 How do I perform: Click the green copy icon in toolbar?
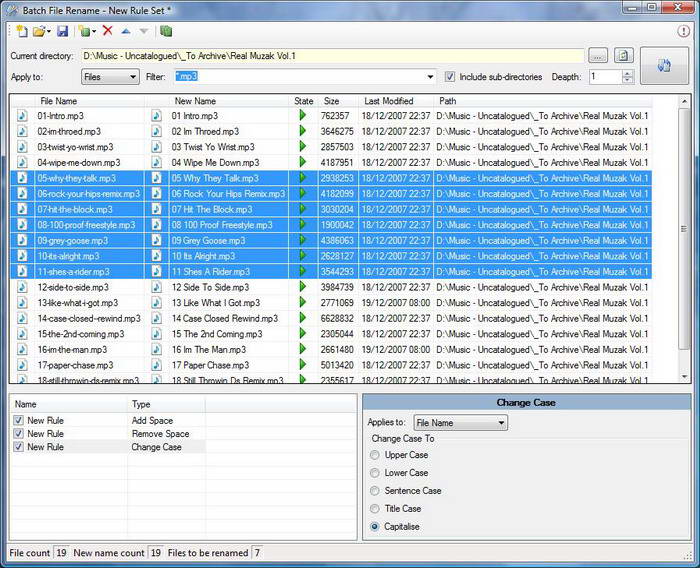click(x=166, y=32)
